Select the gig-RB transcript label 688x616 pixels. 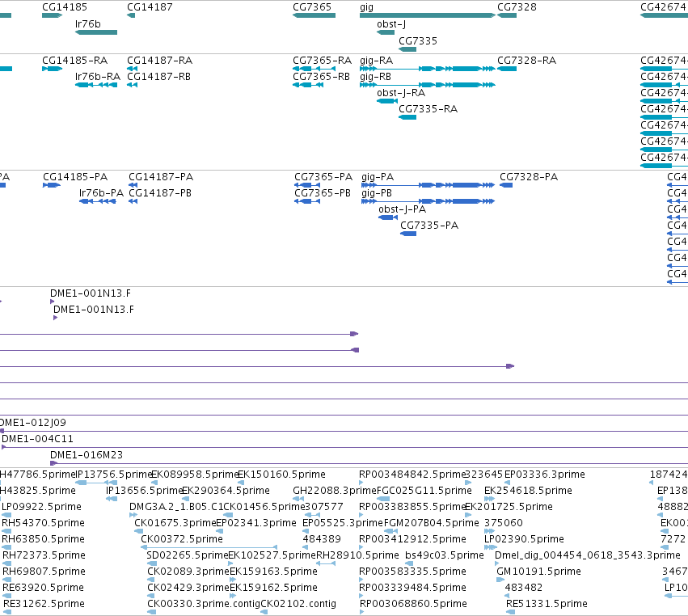375,76
